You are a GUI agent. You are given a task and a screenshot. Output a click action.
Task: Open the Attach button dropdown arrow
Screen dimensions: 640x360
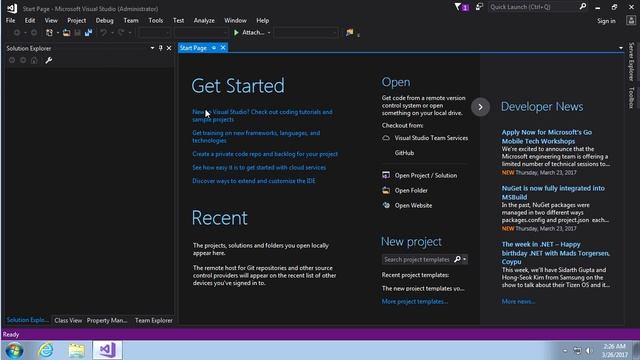(269, 33)
